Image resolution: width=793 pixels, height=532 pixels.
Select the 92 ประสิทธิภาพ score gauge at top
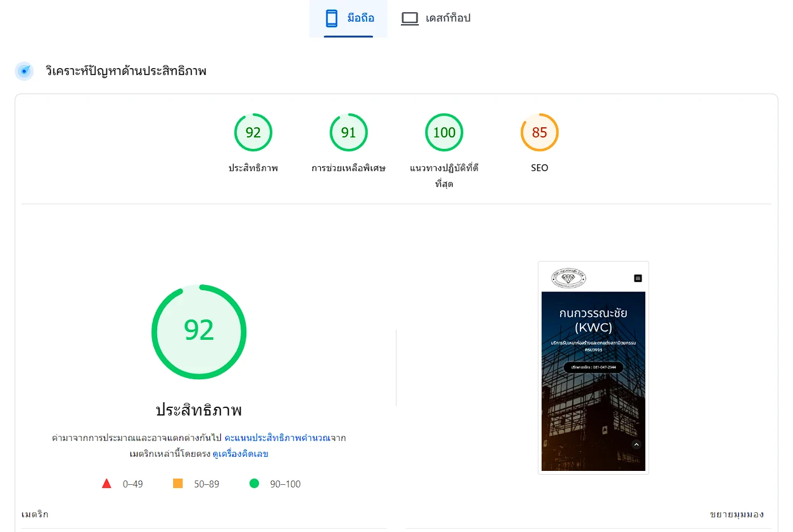pos(253,132)
